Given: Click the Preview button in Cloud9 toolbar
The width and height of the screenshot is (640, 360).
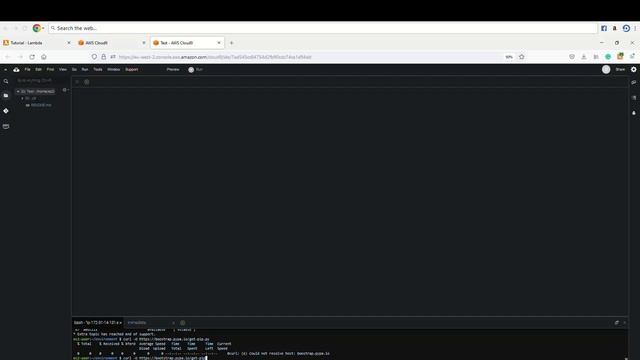Looking at the screenshot, I should (x=173, y=69).
